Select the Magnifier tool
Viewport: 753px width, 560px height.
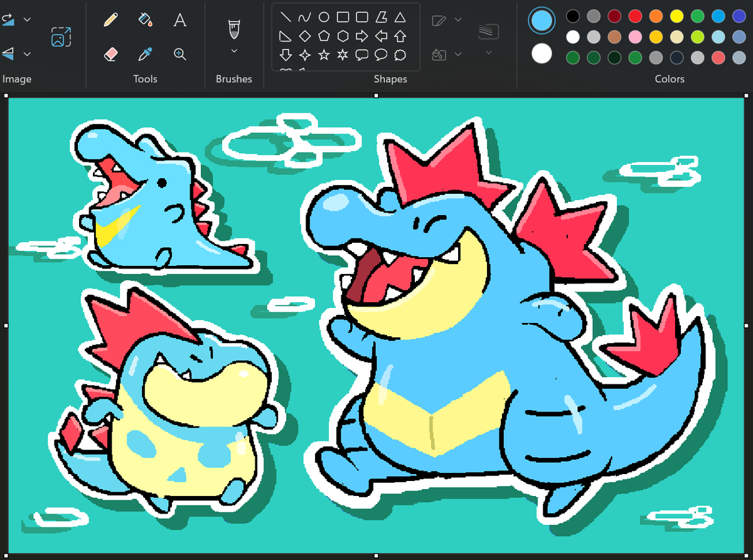pyautogui.click(x=180, y=55)
